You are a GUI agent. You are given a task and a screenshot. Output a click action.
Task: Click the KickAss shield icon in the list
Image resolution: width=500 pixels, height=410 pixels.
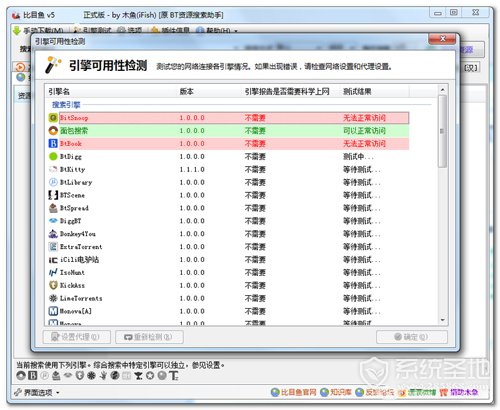click(53, 285)
